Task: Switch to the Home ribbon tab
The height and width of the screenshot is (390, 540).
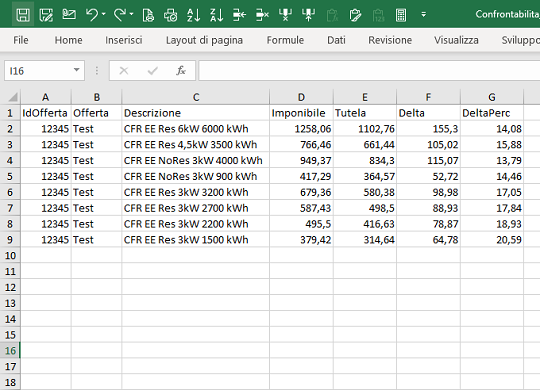Action: 69,40
